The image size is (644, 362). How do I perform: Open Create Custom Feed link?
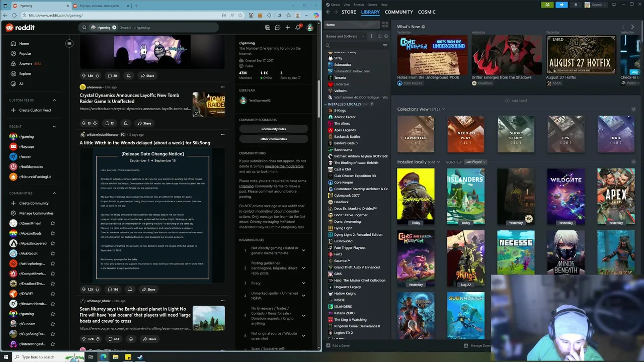(x=35, y=110)
